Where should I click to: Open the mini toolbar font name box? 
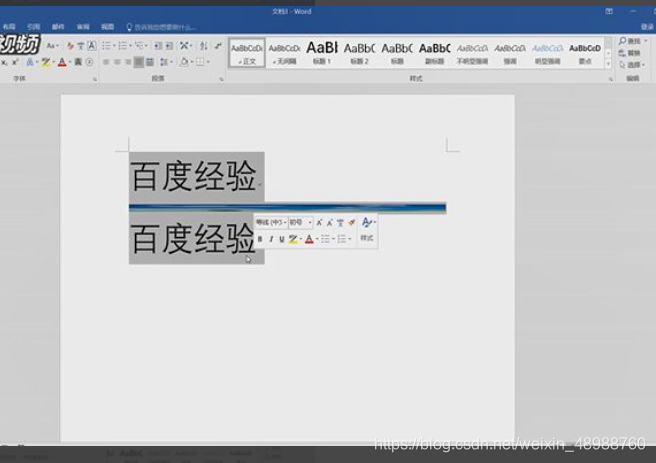271,223
